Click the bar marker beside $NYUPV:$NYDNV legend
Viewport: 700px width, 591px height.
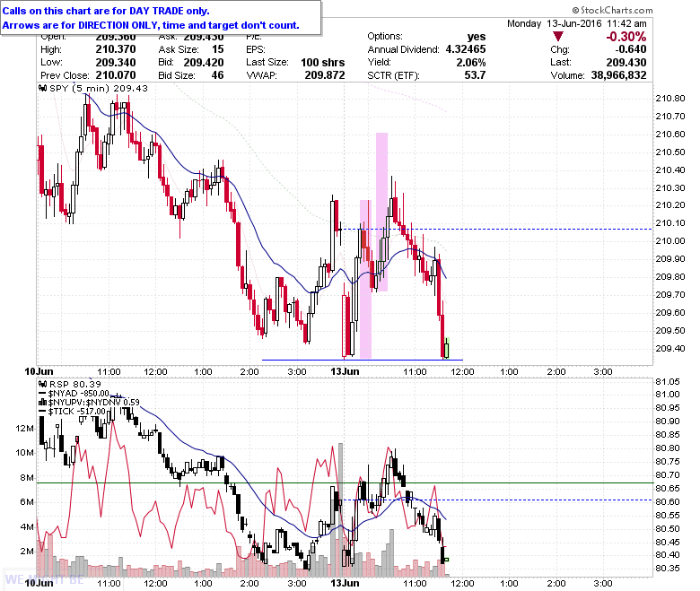tap(43, 403)
